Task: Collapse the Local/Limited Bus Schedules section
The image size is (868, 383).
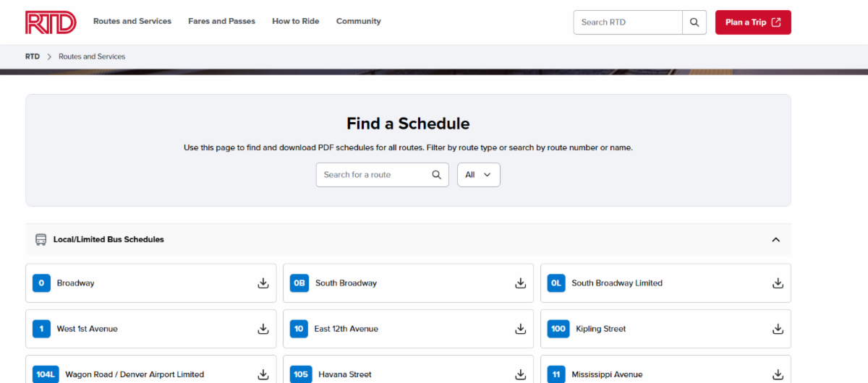Action: pyautogui.click(x=775, y=239)
